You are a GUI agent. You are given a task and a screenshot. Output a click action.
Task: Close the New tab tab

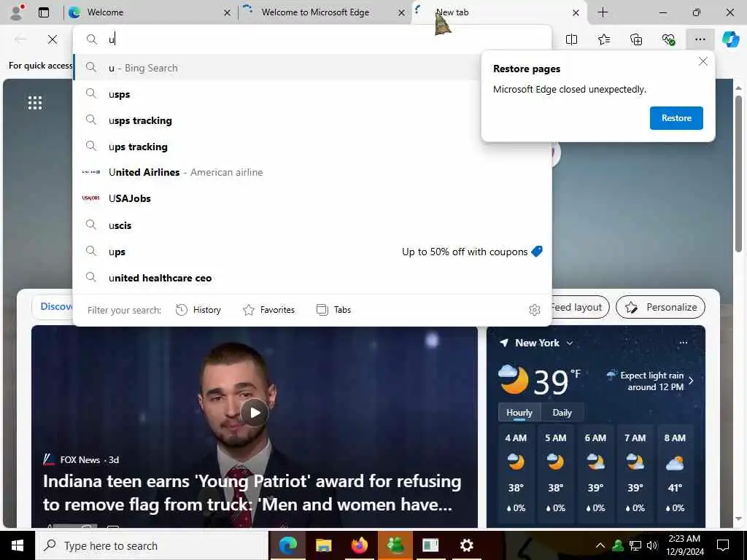click(576, 13)
